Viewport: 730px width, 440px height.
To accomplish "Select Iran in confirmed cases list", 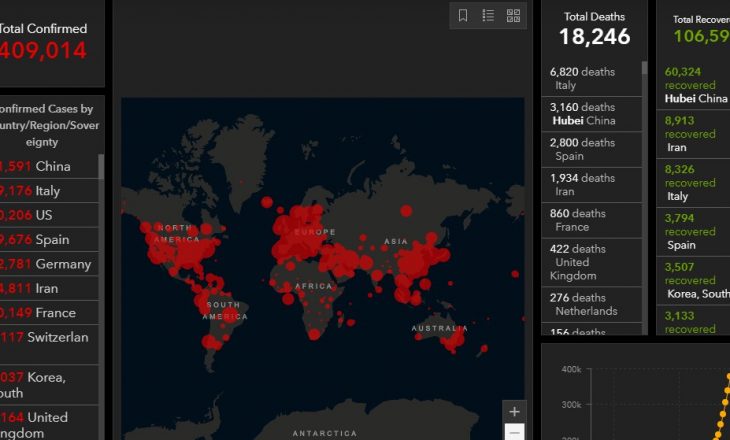I will (x=49, y=288).
